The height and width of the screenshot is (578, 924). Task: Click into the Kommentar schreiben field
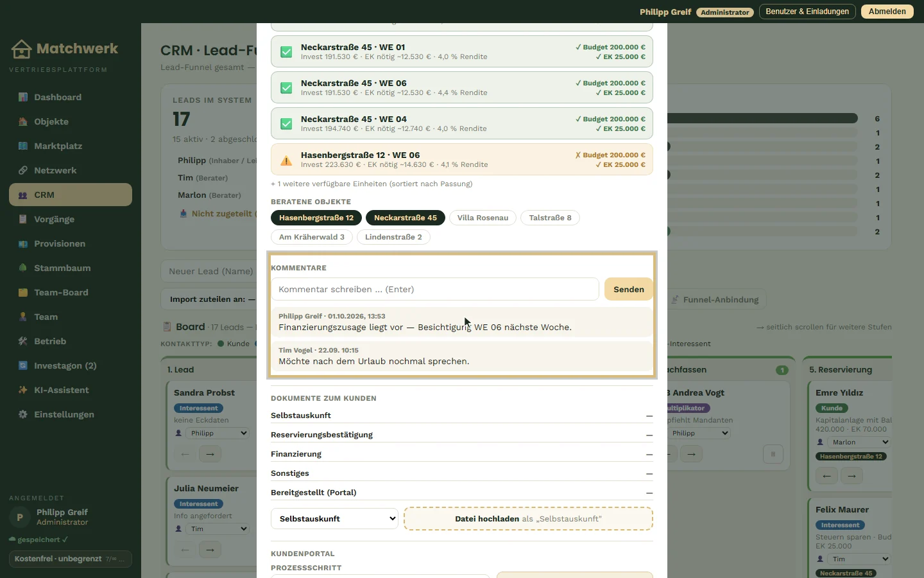point(435,289)
